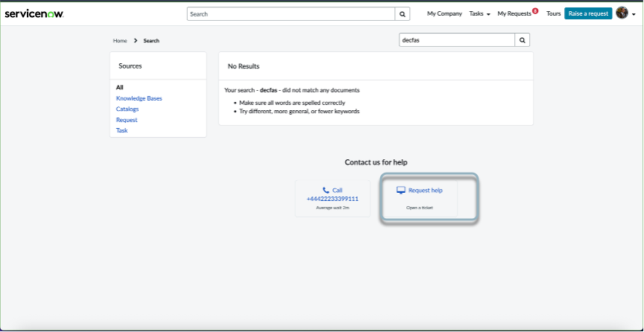Click 'Try different, more general, or fewer keywords'
Screen dimensions: 644x332
click(x=300, y=111)
